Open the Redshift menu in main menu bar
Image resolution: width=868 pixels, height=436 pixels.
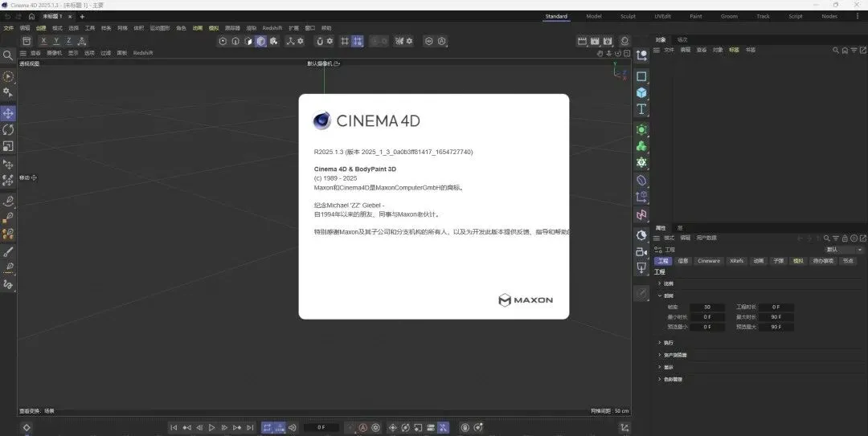(272, 28)
